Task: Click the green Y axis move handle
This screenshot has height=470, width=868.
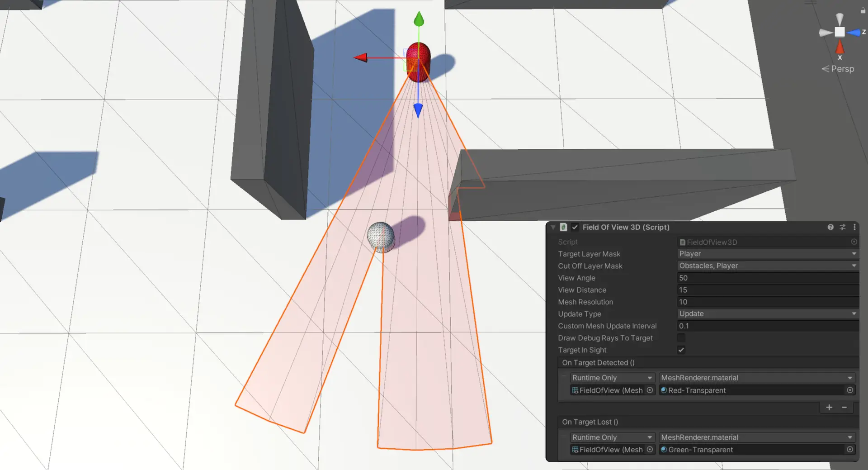Action: click(419, 19)
